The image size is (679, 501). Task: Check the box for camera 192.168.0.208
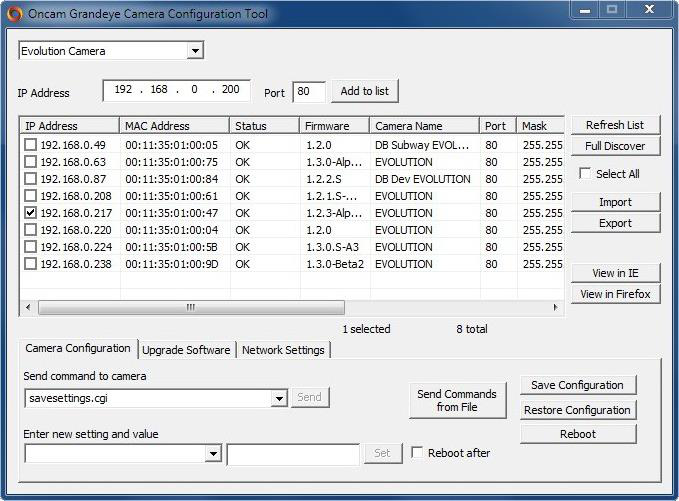[30, 196]
